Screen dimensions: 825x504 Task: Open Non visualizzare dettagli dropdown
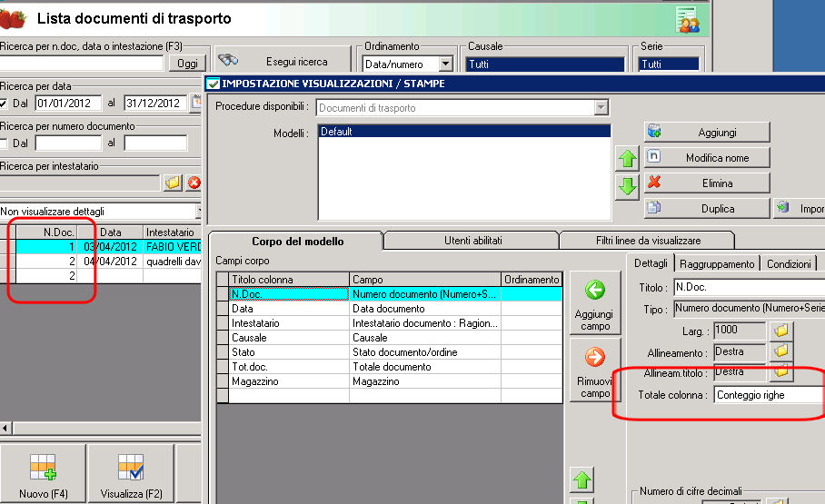(x=198, y=211)
